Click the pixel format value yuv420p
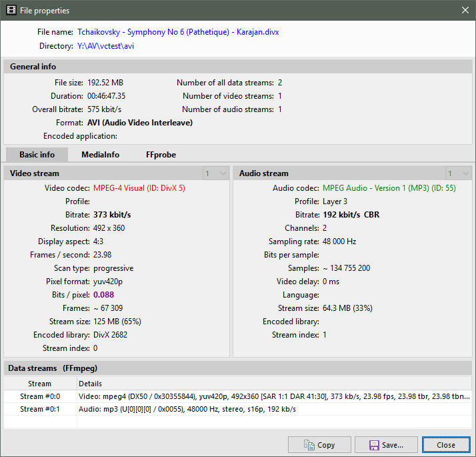Image resolution: width=476 pixels, height=457 pixels. (x=108, y=282)
